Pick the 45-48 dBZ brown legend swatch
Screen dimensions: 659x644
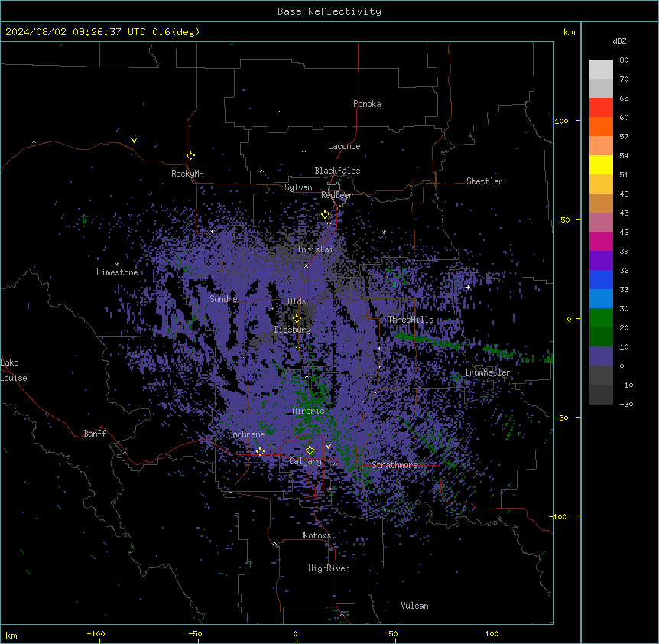[x=601, y=203]
